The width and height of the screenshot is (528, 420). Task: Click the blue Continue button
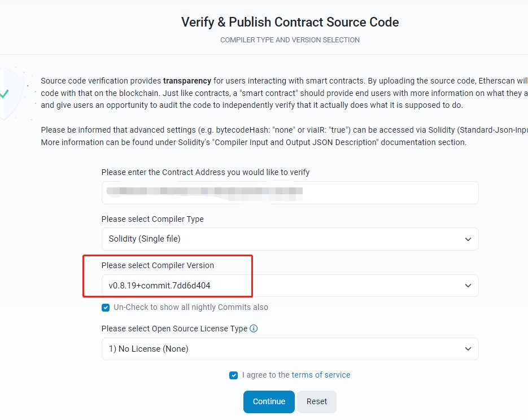[x=269, y=401]
